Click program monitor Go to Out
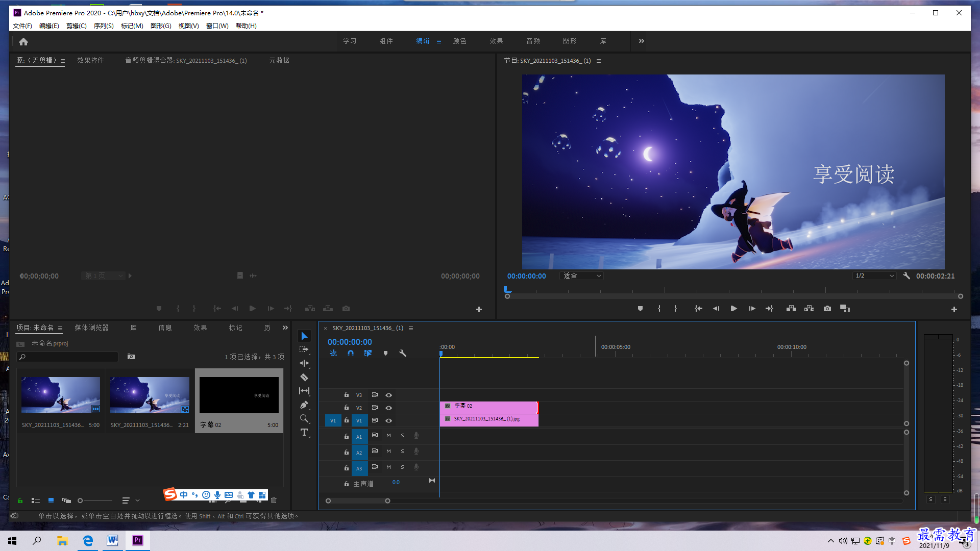This screenshot has width=980, height=551. click(x=769, y=309)
